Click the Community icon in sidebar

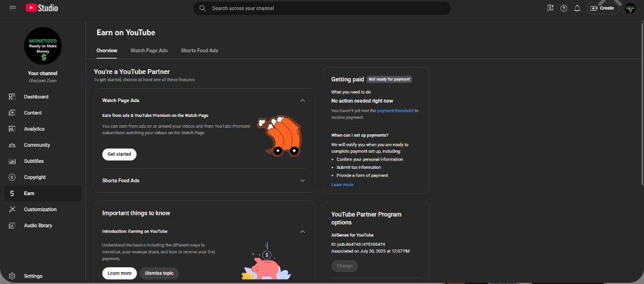(x=12, y=145)
